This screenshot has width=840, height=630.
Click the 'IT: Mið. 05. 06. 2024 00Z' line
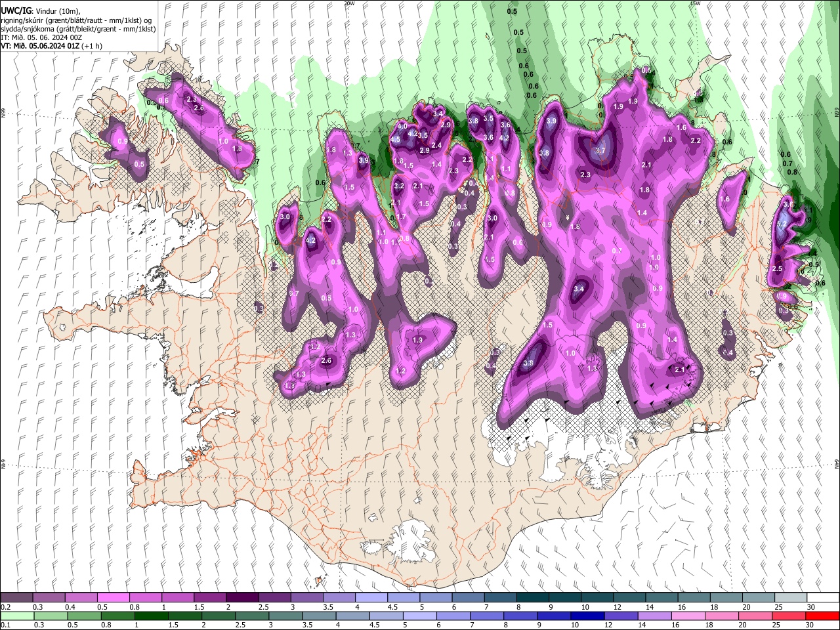coord(42,37)
